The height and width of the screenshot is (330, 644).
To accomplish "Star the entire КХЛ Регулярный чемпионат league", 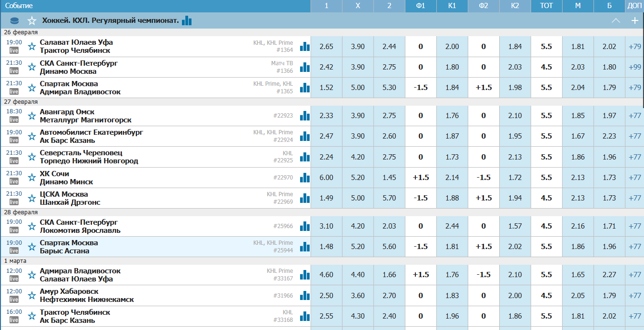I will pos(32,21).
